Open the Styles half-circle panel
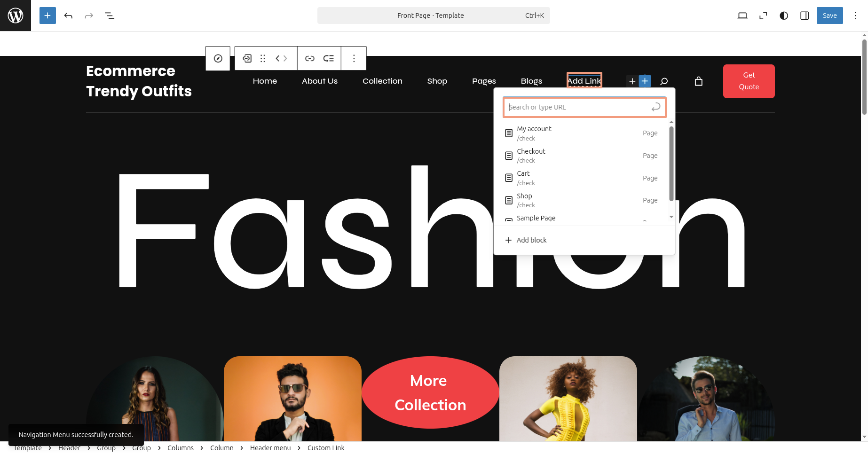This screenshot has width=868, height=454. tap(784, 16)
